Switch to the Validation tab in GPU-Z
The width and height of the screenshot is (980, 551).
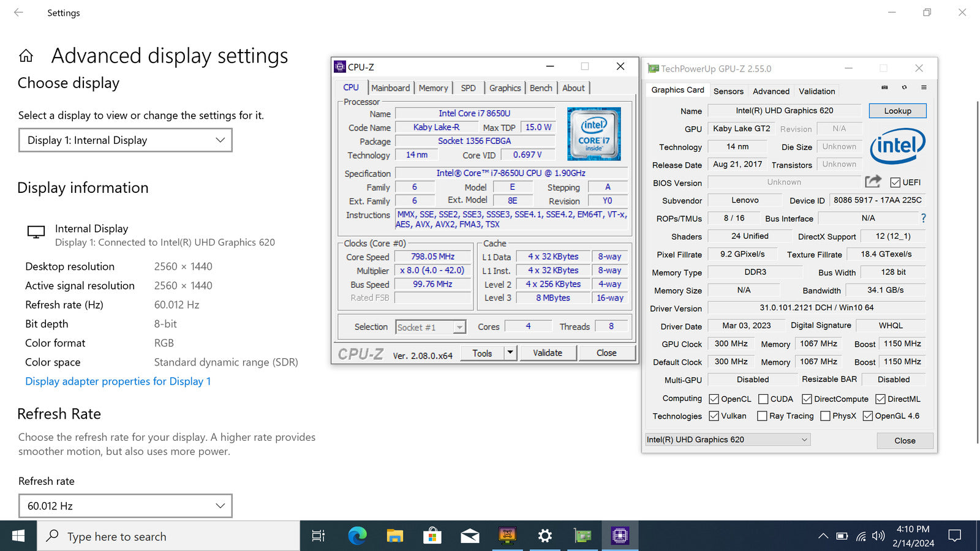(x=816, y=91)
